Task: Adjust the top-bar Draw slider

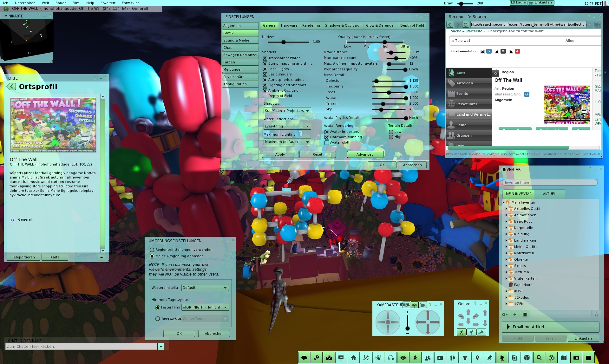Action: 462,3
